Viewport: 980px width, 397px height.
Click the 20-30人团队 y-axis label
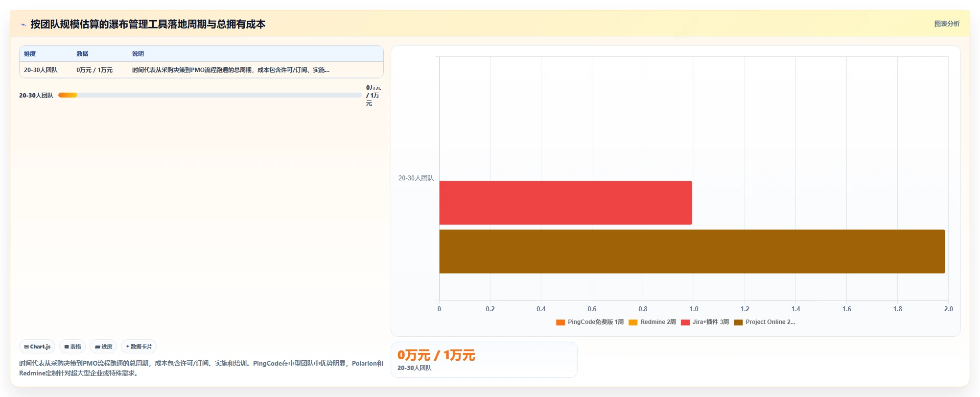[x=416, y=178]
